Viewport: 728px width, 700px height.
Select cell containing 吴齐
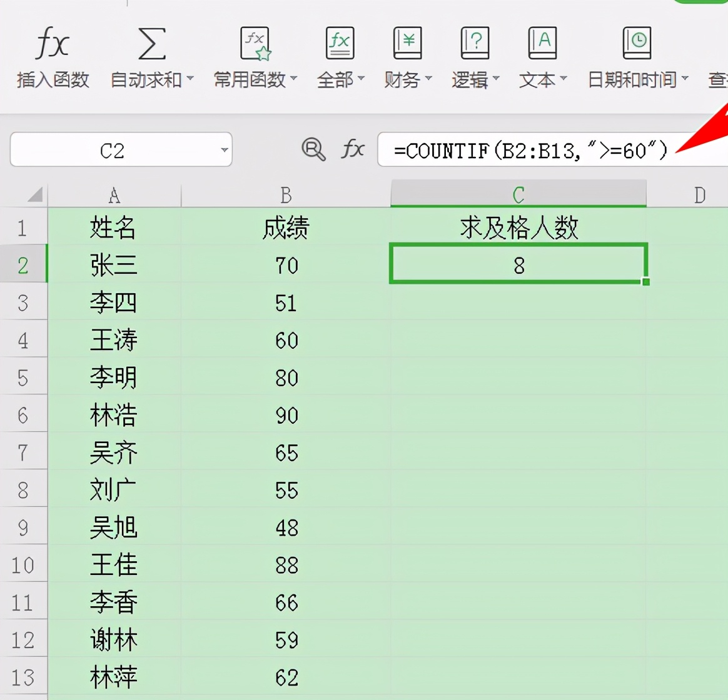[114, 452]
